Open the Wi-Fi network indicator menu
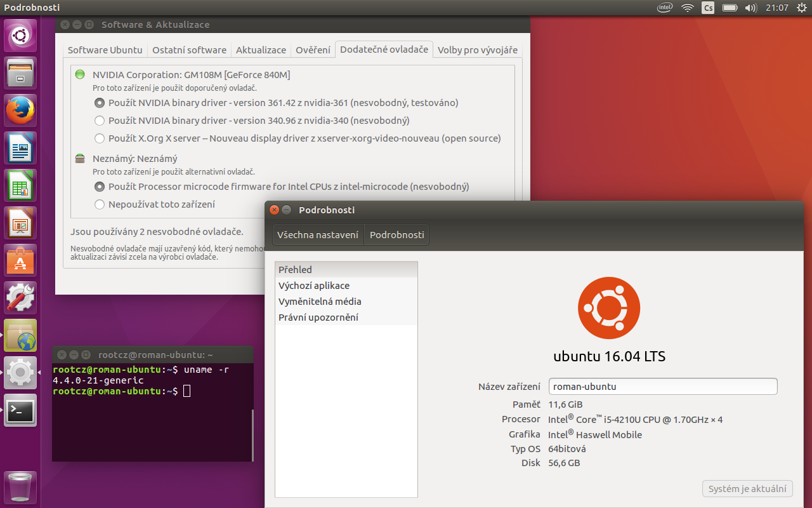Viewport: 812px width, 508px height. coord(688,8)
